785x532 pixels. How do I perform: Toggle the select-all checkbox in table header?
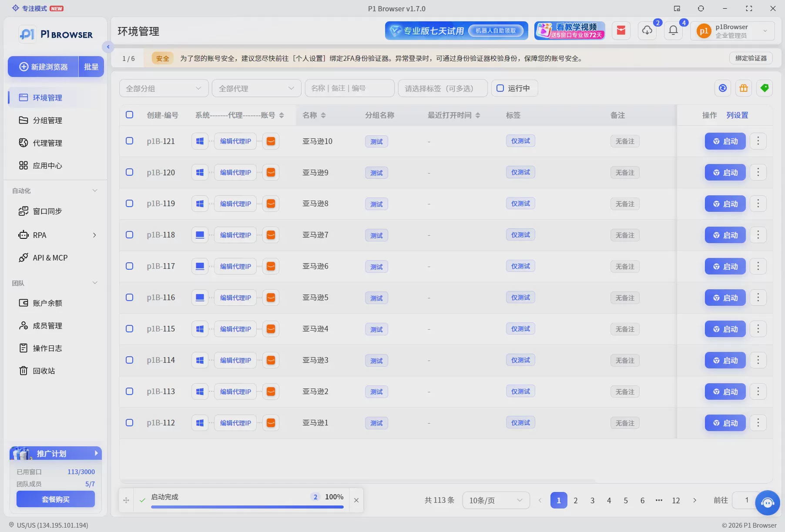tap(129, 115)
